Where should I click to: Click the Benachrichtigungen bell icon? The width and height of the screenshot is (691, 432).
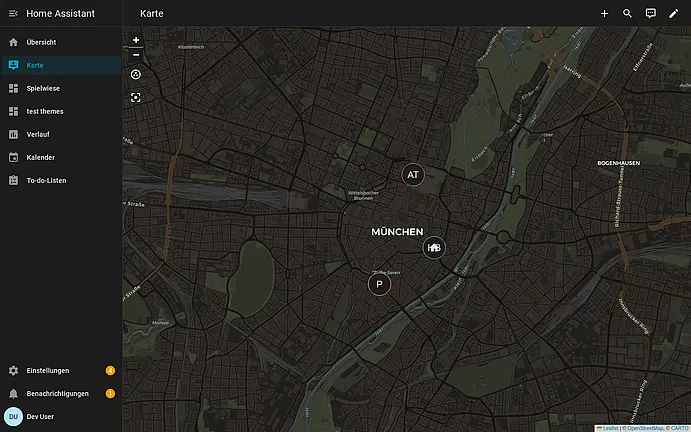point(14,394)
